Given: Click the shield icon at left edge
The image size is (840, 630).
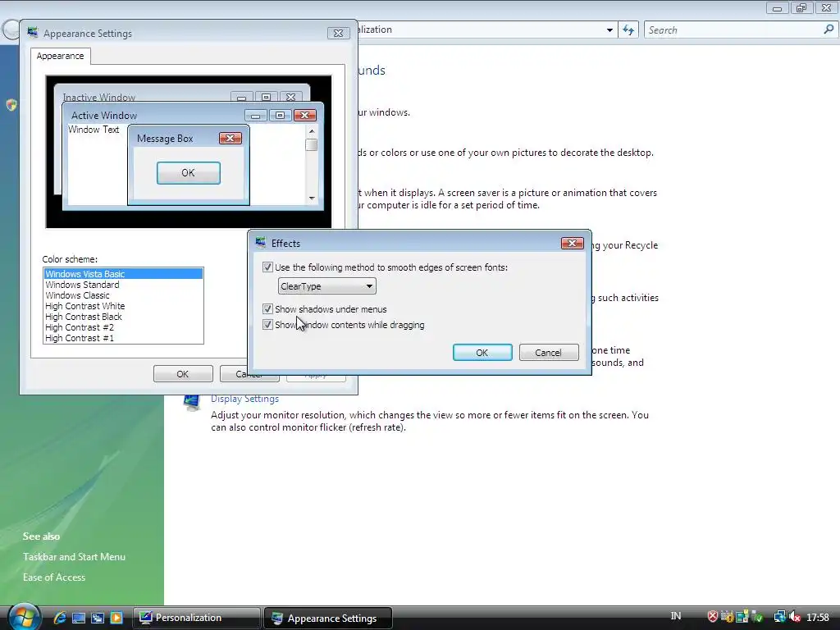Looking at the screenshot, I should pyautogui.click(x=11, y=105).
